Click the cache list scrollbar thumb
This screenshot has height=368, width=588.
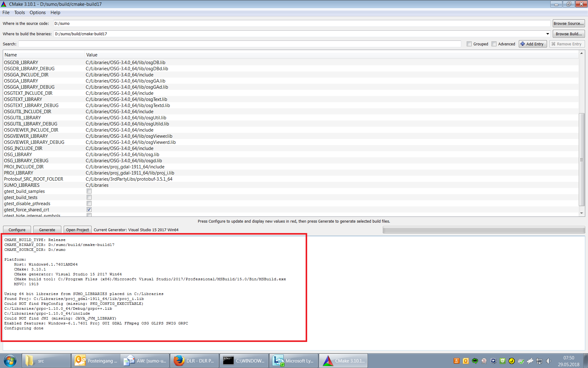click(582, 159)
